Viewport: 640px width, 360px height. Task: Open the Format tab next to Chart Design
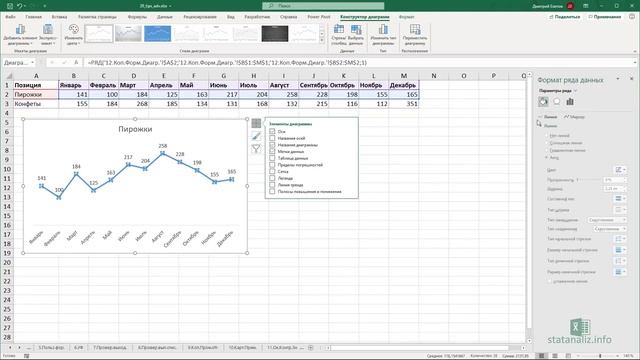point(406,17)
